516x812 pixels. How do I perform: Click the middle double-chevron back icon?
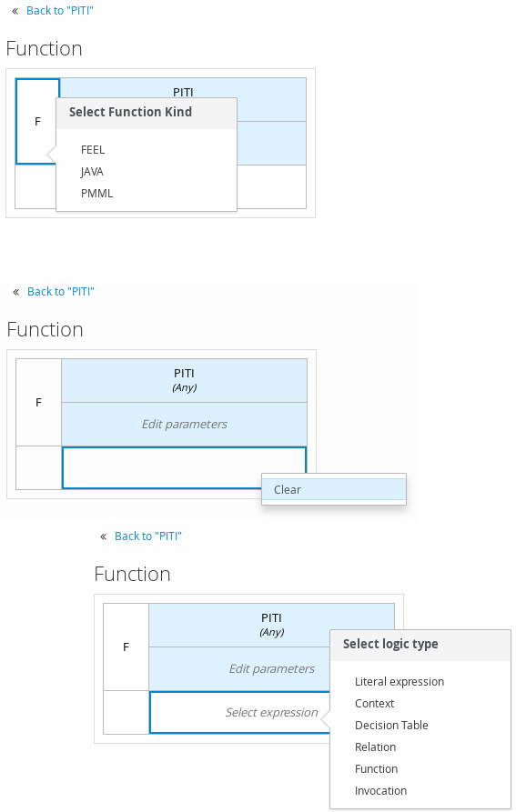[x=16, y=292]
